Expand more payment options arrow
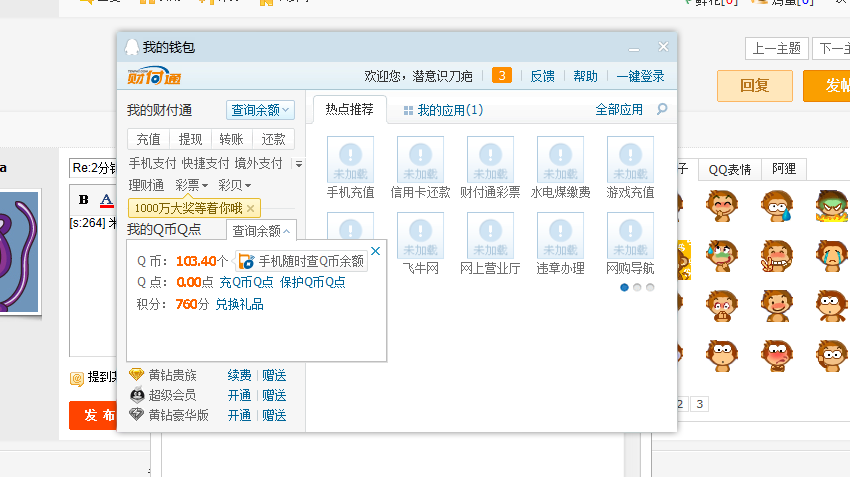The width and height of the screenshot is (850, 477). click(x=298, y=164)
